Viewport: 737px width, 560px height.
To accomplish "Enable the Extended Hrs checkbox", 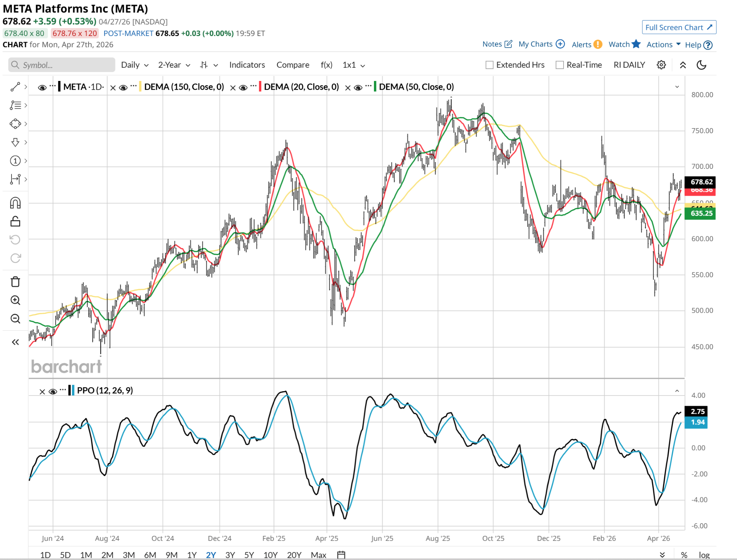I will 489,65.
